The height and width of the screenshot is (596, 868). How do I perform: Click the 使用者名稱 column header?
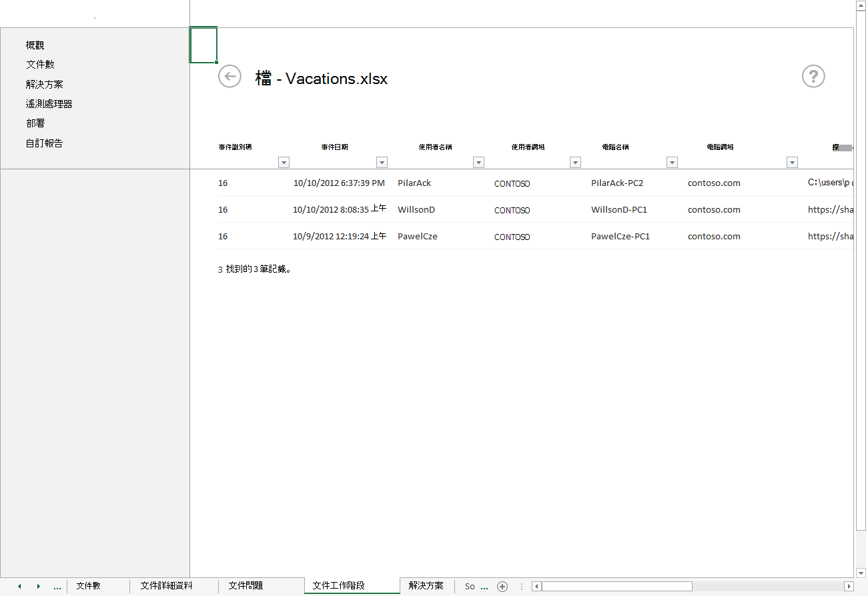tap(435, 147)
